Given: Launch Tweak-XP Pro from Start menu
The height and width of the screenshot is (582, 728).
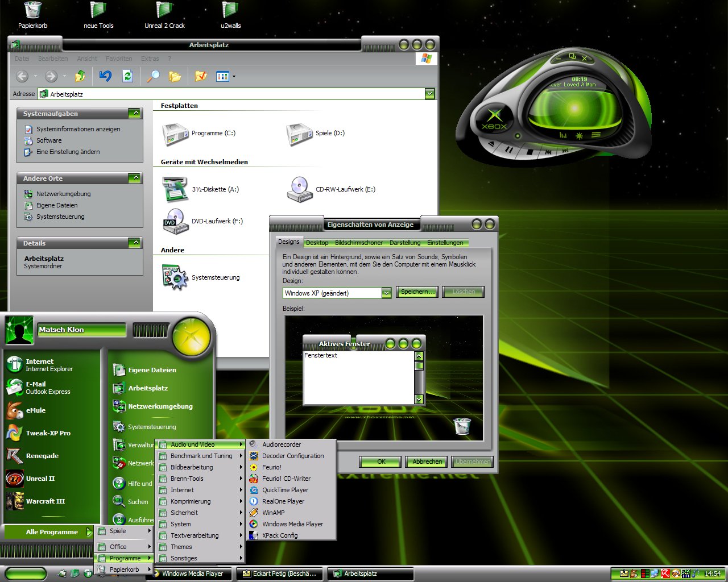Looking at the screenshot, I should pos(48,433).
